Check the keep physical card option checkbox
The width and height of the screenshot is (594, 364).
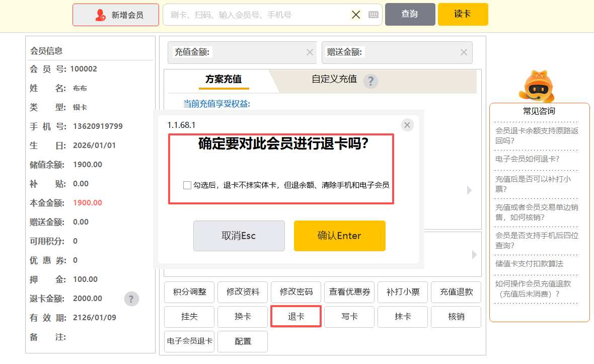pos(187,185)
